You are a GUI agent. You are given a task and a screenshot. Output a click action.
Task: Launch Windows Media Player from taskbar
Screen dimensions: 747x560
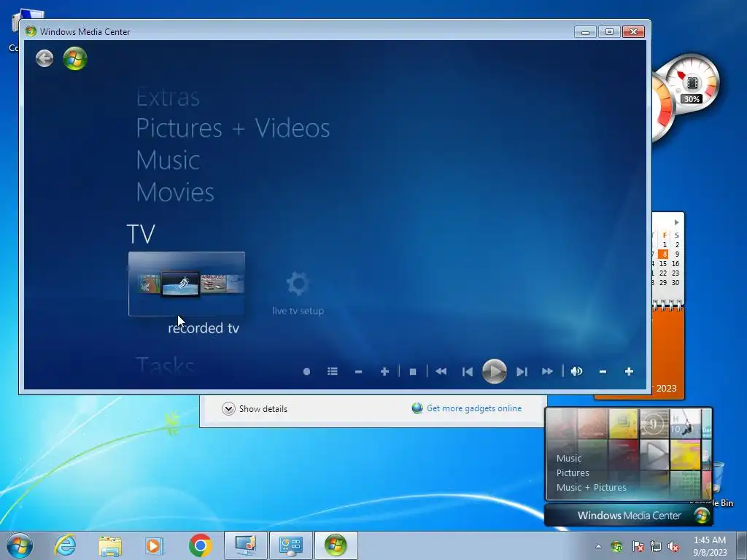[154, 545]
